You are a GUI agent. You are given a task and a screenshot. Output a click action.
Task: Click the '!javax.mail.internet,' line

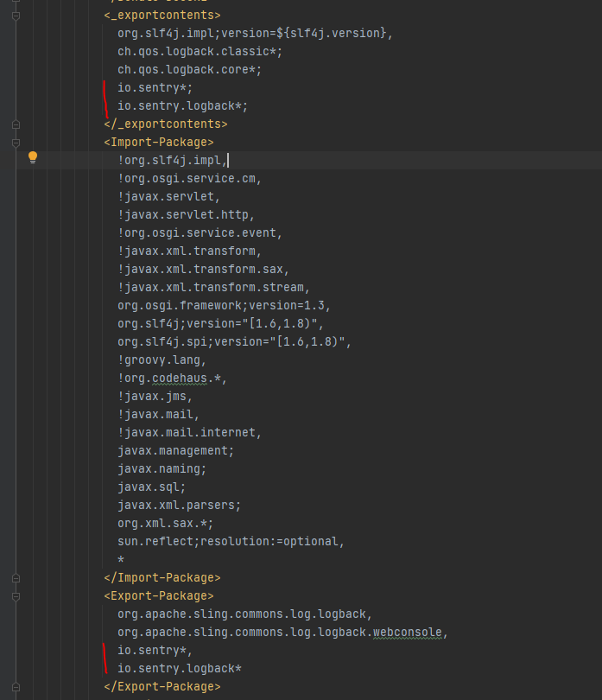pyautogui.click(x=189, y=432)
